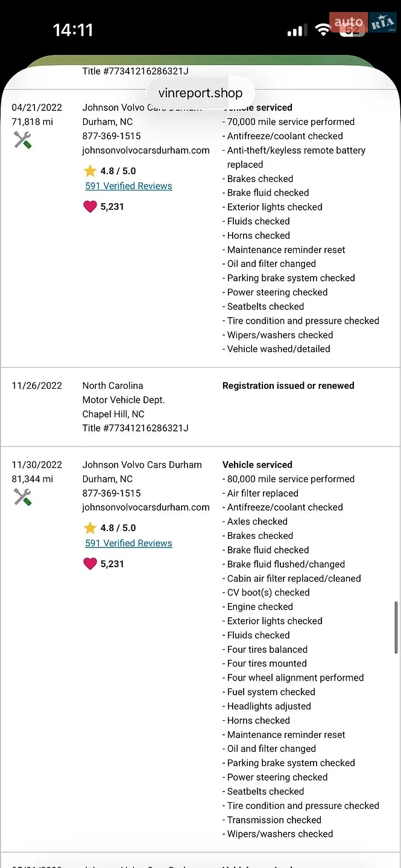Image resolution: width=401 pixels, height=868 pixels.
Task: Open 591 Verified Reviews link in the 11/30/2022 entry
Action: 128,543
